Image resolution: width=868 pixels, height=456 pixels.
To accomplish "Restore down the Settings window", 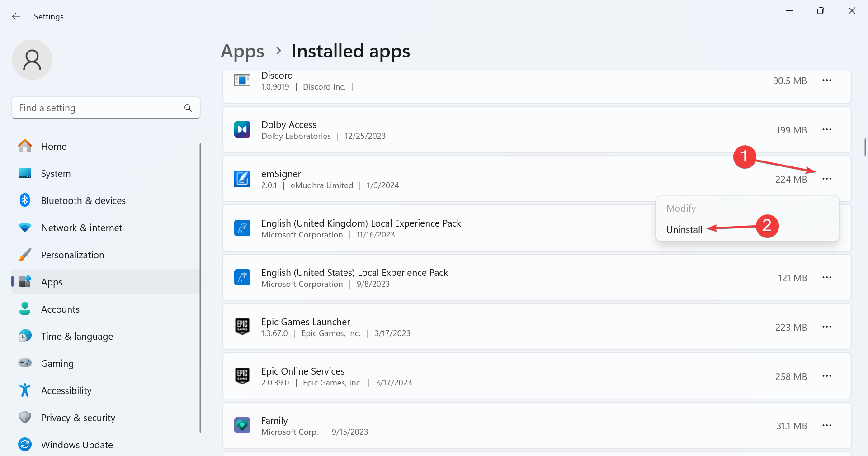I will coord(821,10).
